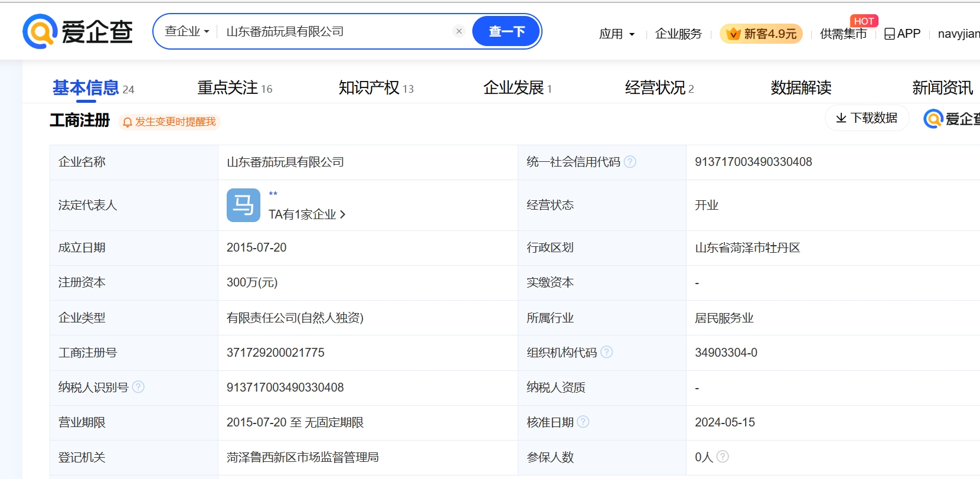Image resolution: width=980 pixels, height=479 pixels.
Task: Select business status 开业
Action: click(707, 205)
